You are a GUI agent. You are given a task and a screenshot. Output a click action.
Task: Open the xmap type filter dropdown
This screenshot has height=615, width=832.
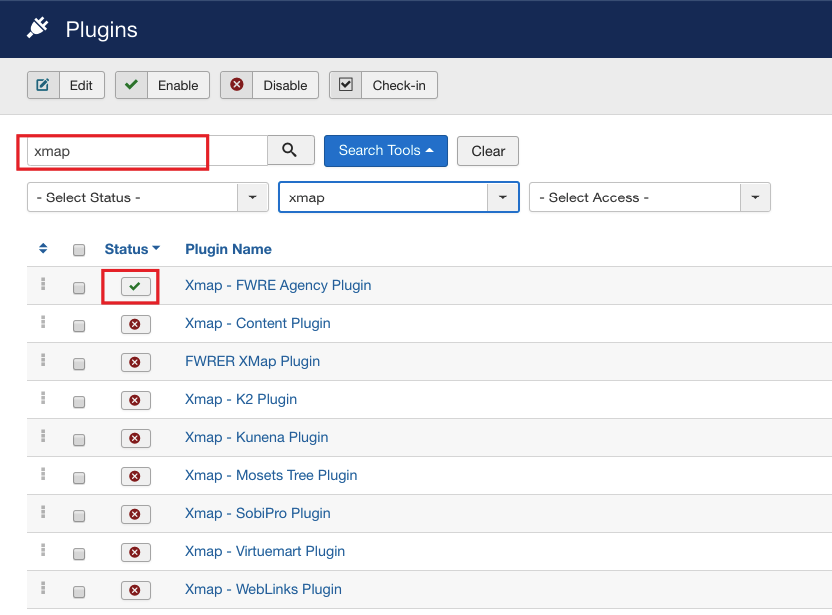pyautogui.click(x=398, y=198)
